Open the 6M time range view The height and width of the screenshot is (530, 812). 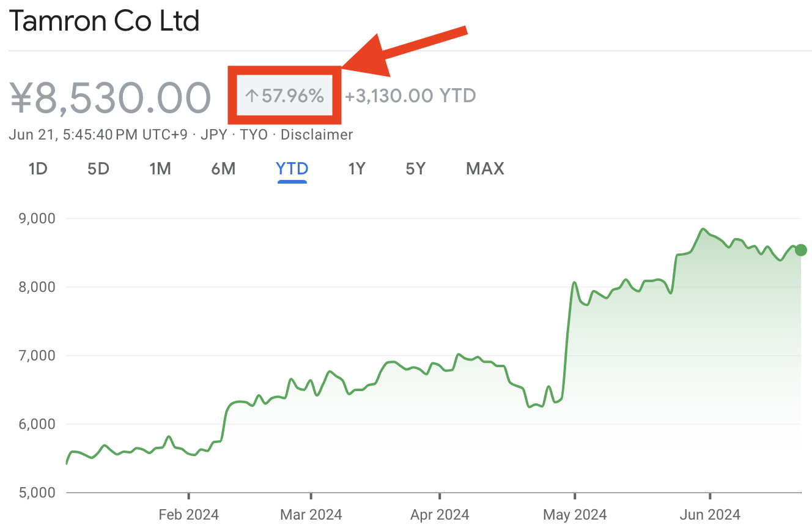tap(223, 169)
